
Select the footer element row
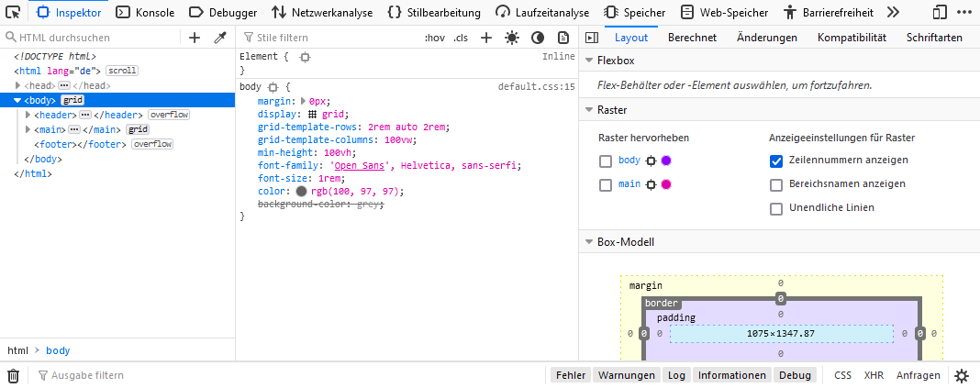[117, 144]
